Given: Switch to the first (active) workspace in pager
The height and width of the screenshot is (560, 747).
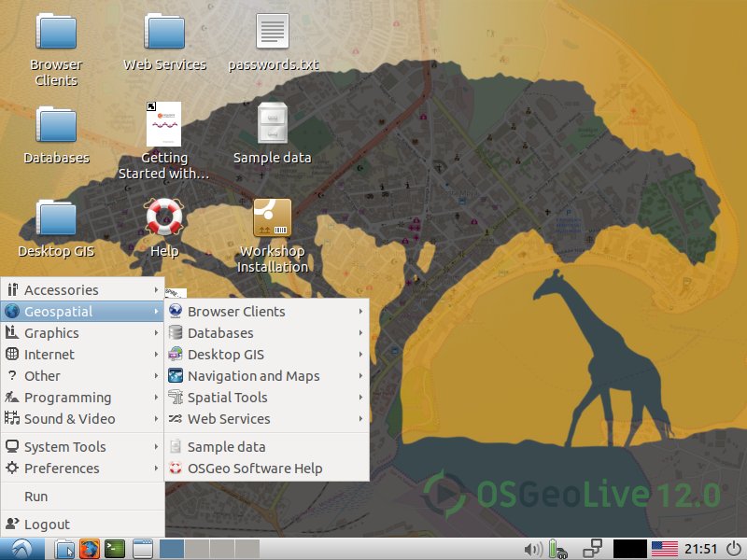Looking at the screenshot, I should [172, 549].
